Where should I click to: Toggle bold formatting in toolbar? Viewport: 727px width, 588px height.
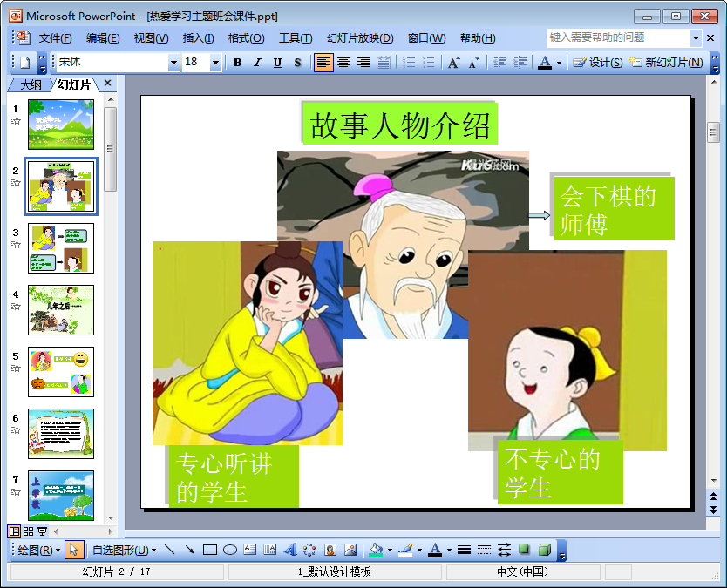coord(237,63)
